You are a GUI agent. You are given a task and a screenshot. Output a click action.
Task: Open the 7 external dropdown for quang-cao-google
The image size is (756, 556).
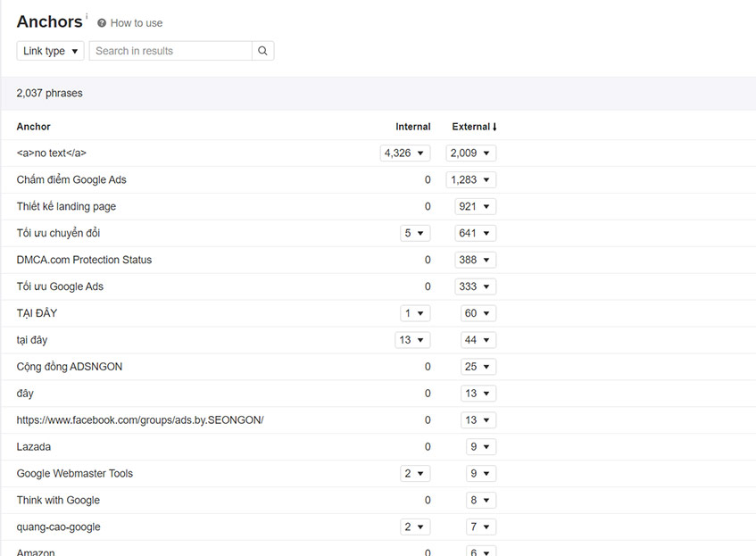(481, 527)
